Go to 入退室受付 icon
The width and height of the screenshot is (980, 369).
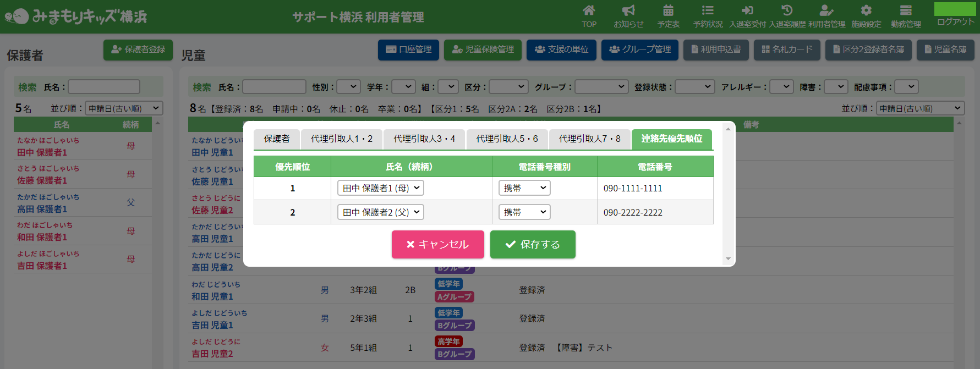[747, 11]
